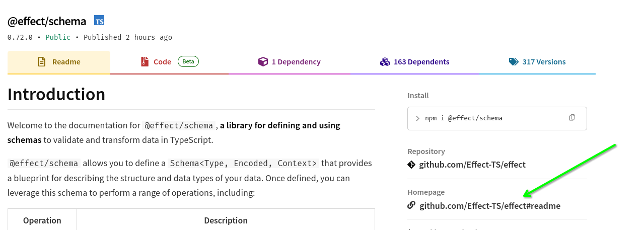The height and width of the screenshot is (230, 644).
Task: Click the git repository icon
Action: [411, 165]
